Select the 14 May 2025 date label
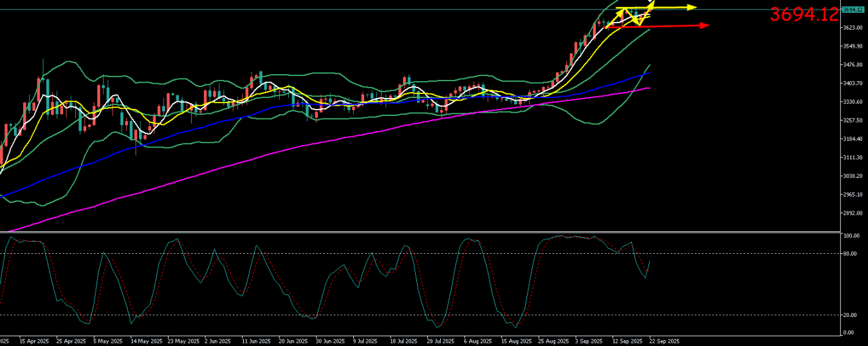 [143, 341]
